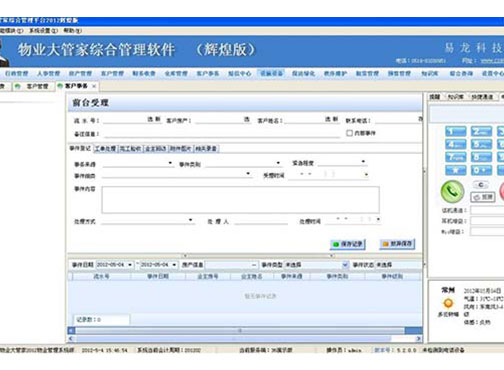The image size is (504, 370).
Task: Open the 处理方式 dropdown arrow
Action: [x=190, y=220]
